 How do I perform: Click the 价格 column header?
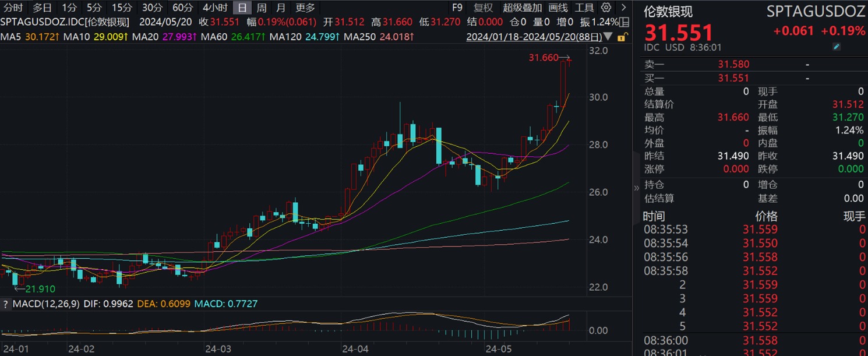click(767, 216)
